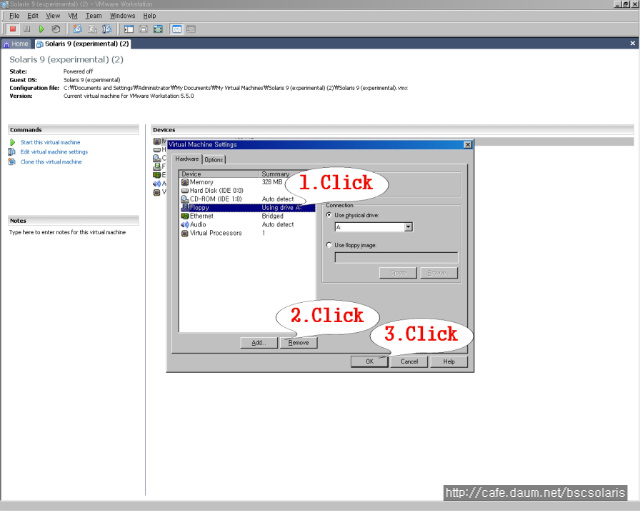Open the Windows menu
The image size is (640, 511).
[x=122, y=16]
